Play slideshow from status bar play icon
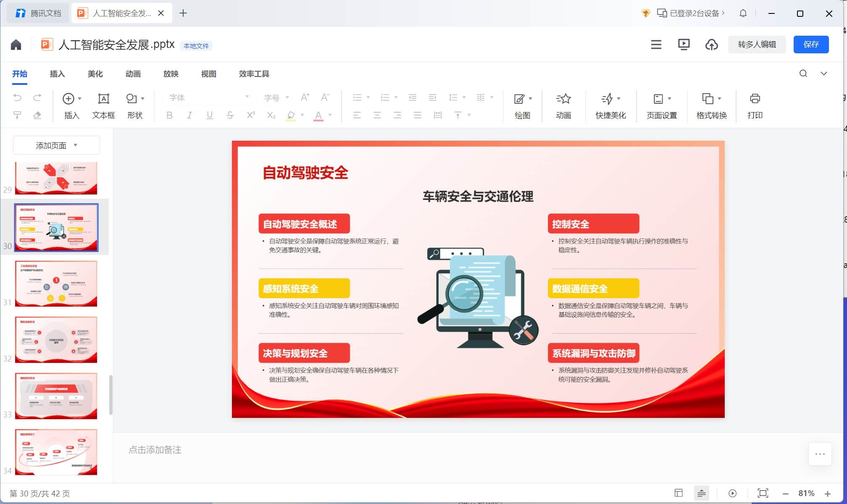Image resolution: width=847 pixels, height=504 pixels. 732,493
